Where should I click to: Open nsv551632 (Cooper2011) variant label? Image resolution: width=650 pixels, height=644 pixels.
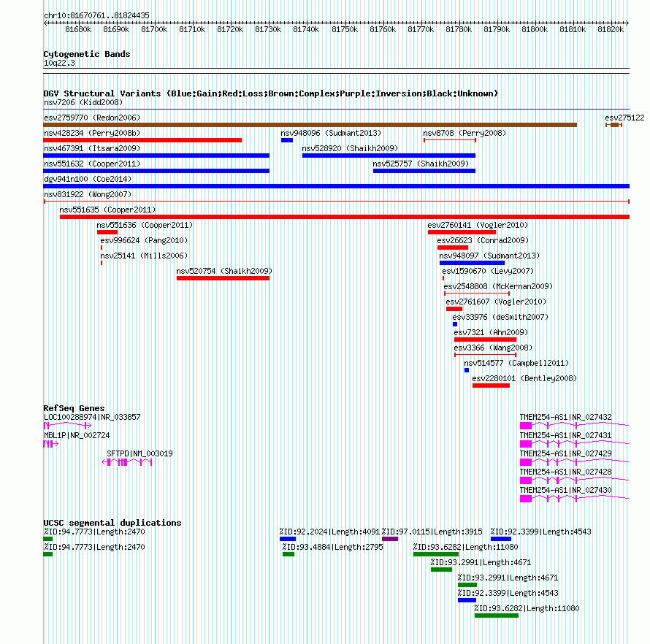(x=92, y=164)
